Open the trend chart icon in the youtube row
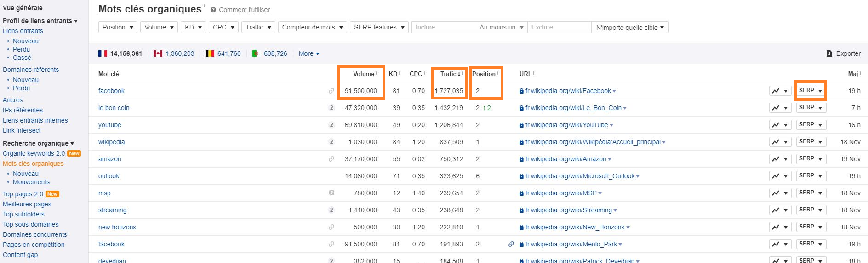Viewport: 868px width, 263px height. 780,125
